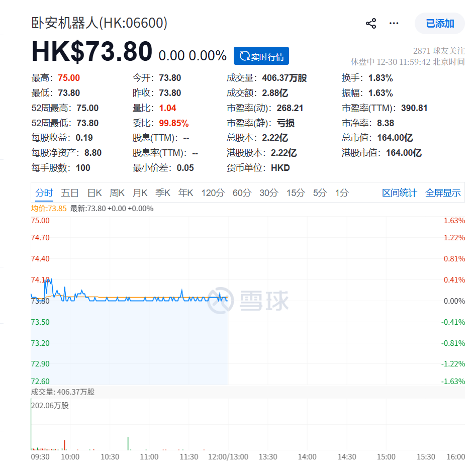Open the three-dot more options menu
Viewport: 476px width, 472px height.
point(394,24)
